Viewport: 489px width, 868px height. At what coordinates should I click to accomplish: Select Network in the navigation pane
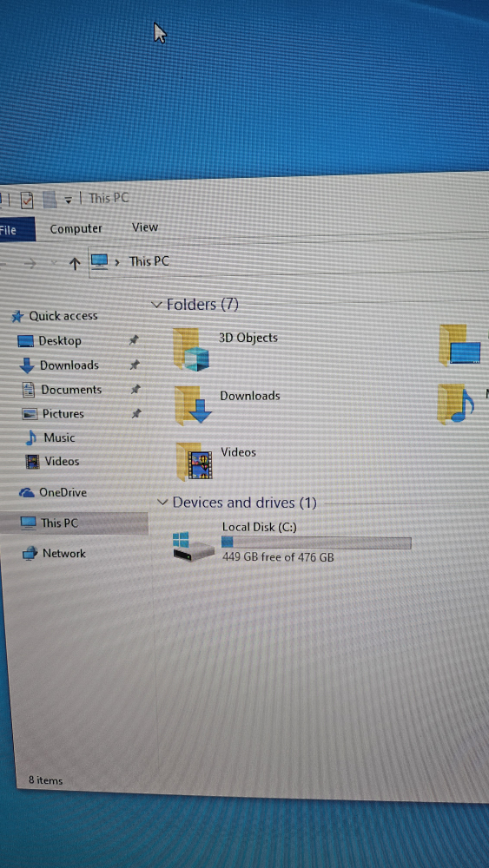(64, 554)
